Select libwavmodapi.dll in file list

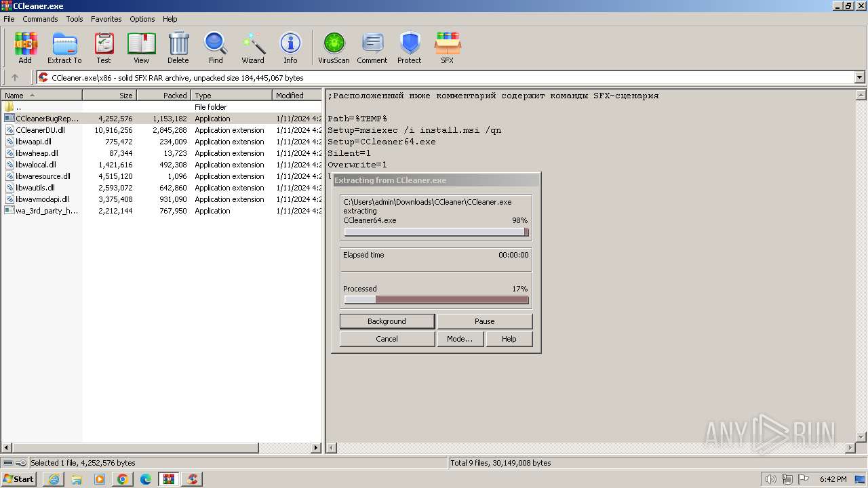[x=161, y=199]
